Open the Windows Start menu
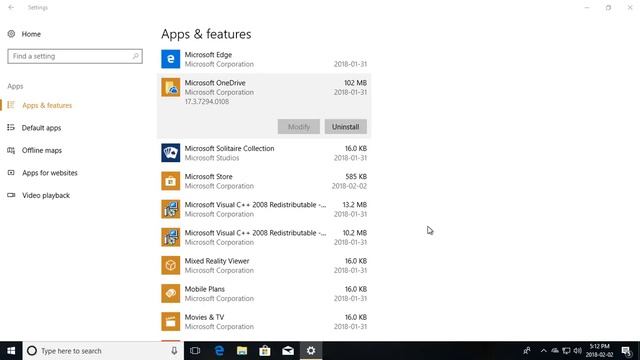 click(x=11, y=351)
